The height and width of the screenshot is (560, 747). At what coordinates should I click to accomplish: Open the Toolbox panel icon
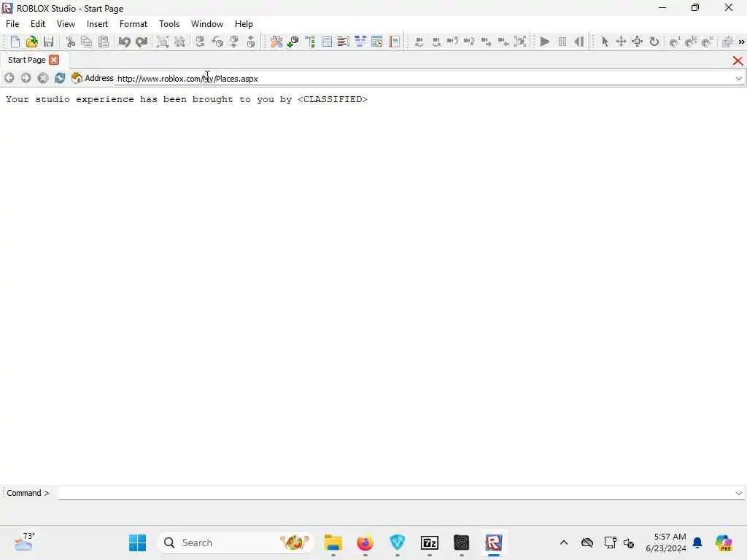click(276, 42)
